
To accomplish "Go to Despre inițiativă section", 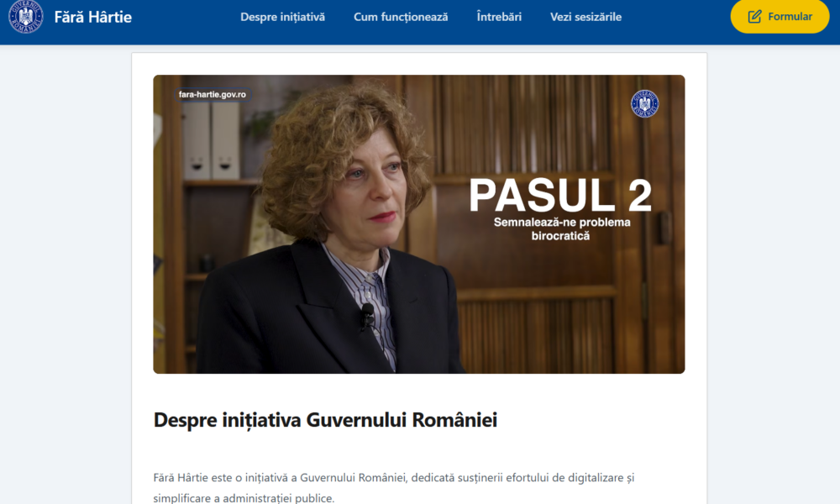I will 282,17.
